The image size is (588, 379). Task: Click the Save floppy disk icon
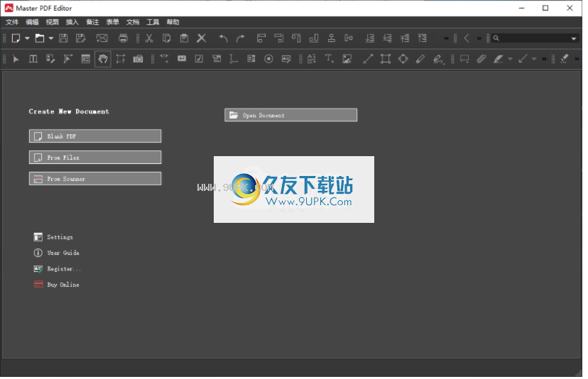[x=63, y=38]
